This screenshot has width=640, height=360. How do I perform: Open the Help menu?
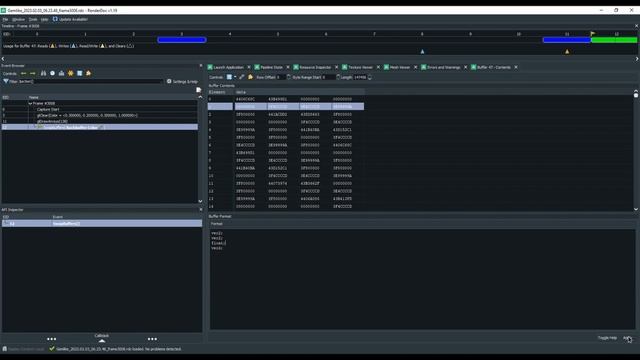[44, 19]
